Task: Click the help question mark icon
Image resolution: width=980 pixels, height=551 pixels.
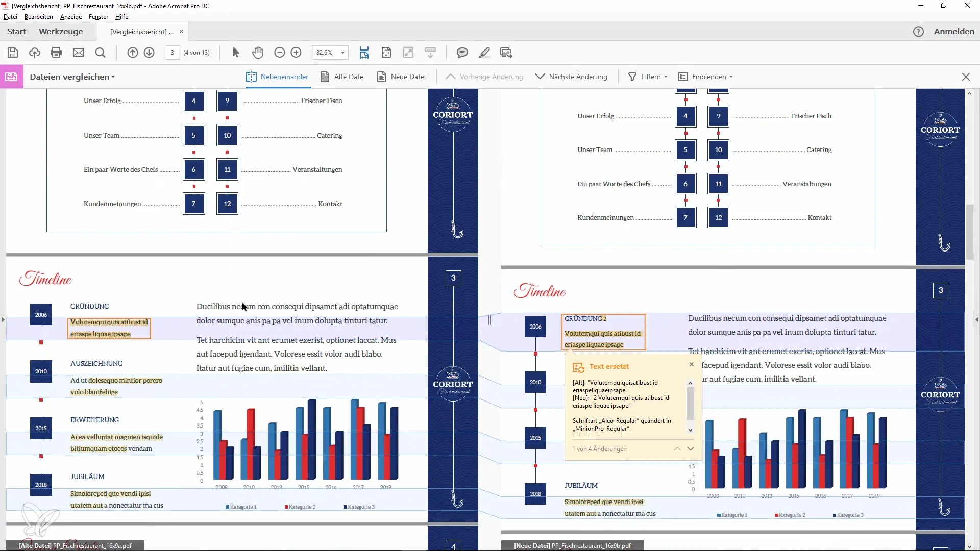Action: click(x=918, y=32)
